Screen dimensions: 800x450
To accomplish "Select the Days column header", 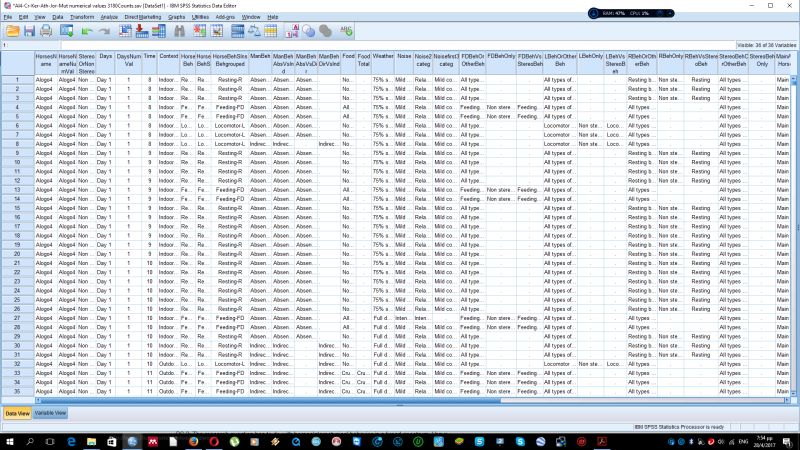I will [x=106, y=63].
